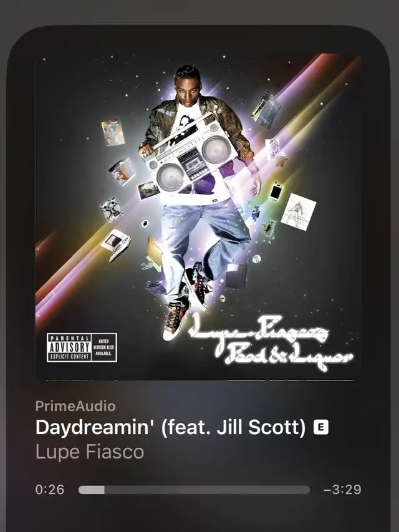Open the Lupe Fiasco artist name
Image resolution: width=399 pixels, height=532 pixels.
(90, 452)
